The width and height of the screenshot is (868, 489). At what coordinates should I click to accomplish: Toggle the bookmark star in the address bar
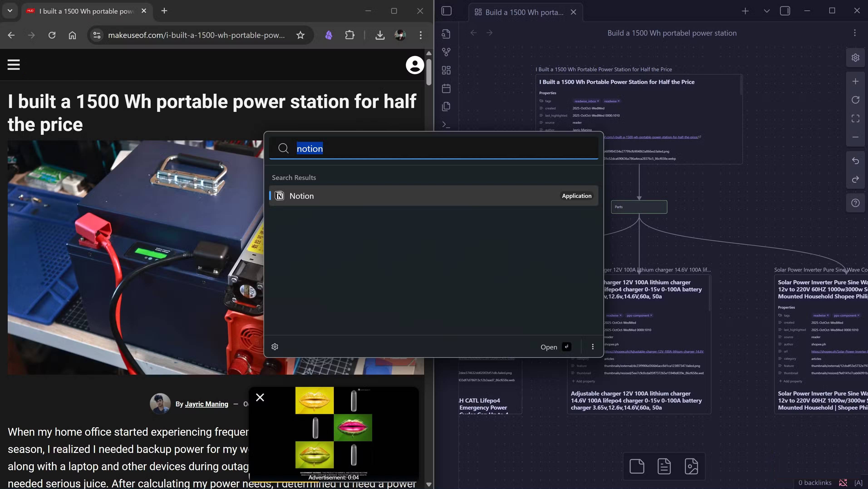click(300, 35)
